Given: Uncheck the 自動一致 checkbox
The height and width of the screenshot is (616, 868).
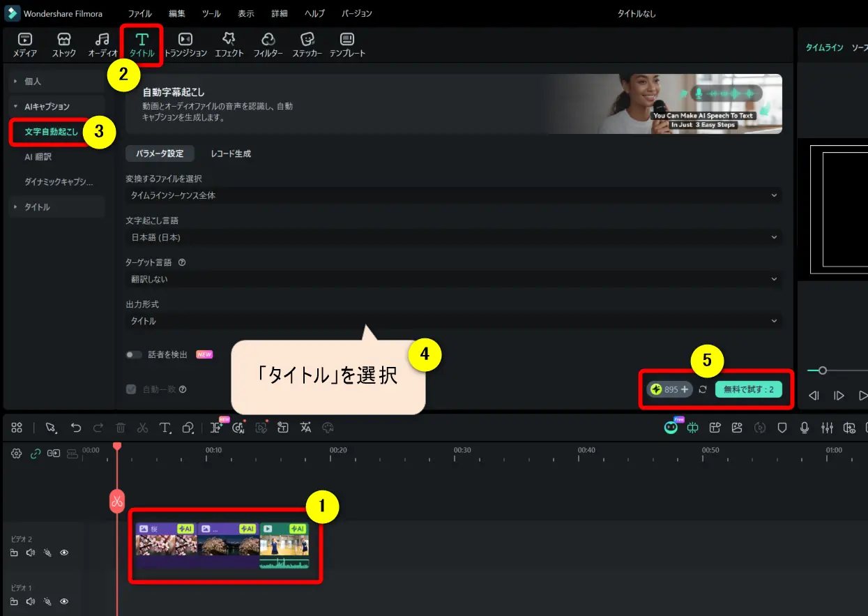Looking at the screenshot, I should 130,389.
